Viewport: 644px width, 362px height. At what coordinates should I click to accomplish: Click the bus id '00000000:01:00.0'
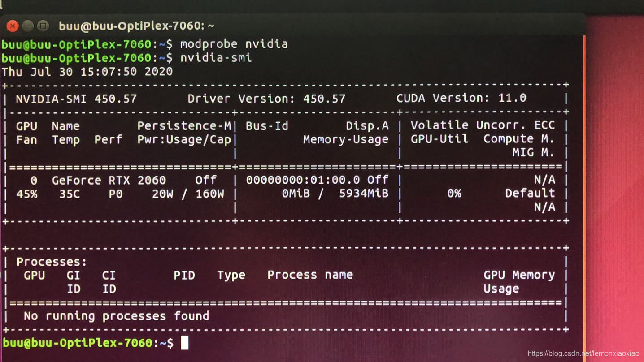tap(303, 180)
